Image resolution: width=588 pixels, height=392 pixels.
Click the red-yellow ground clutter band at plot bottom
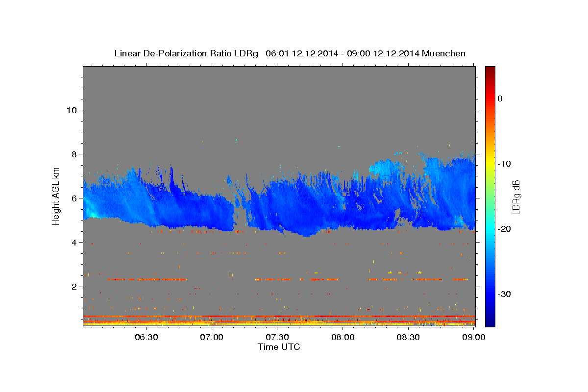[279, 320]
